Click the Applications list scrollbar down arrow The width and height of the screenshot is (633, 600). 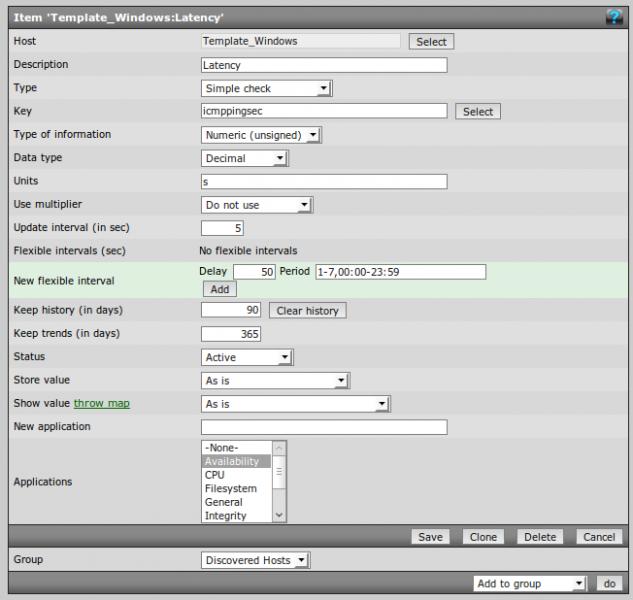279,515
